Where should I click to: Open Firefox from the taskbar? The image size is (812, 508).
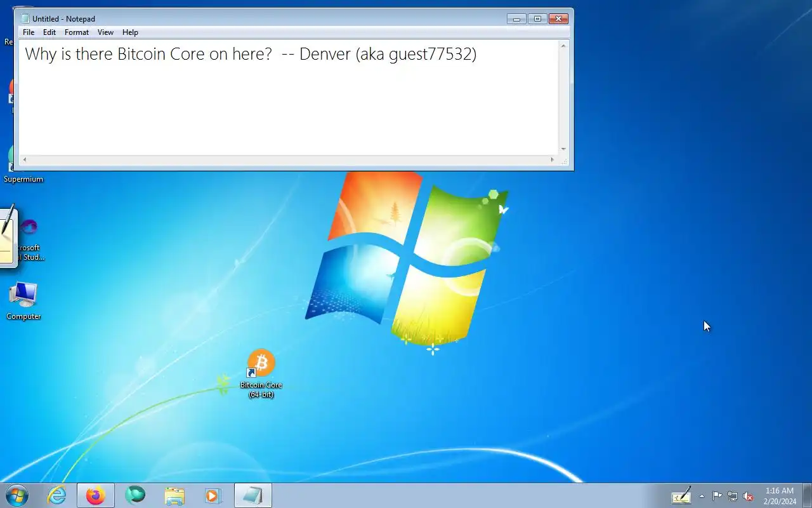96,495
